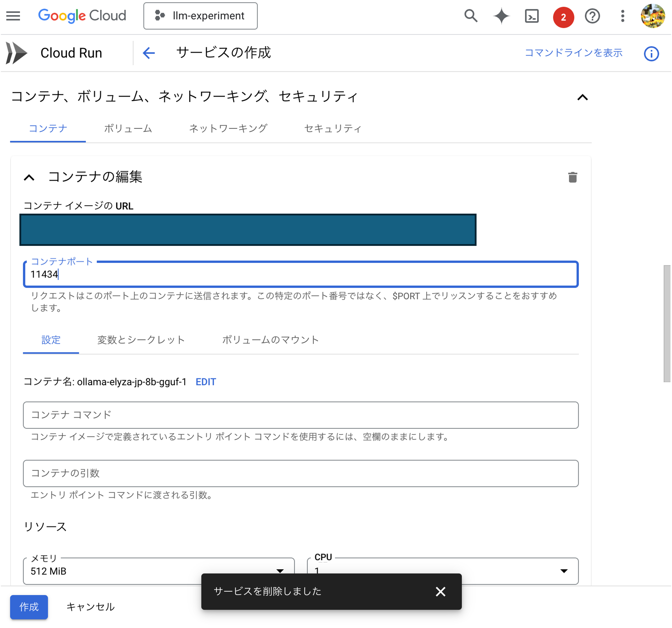This screenshot has width=672, height=628.
Task: Open the help question mark icon
Action: pyautogui.click(x=592, y=16)
